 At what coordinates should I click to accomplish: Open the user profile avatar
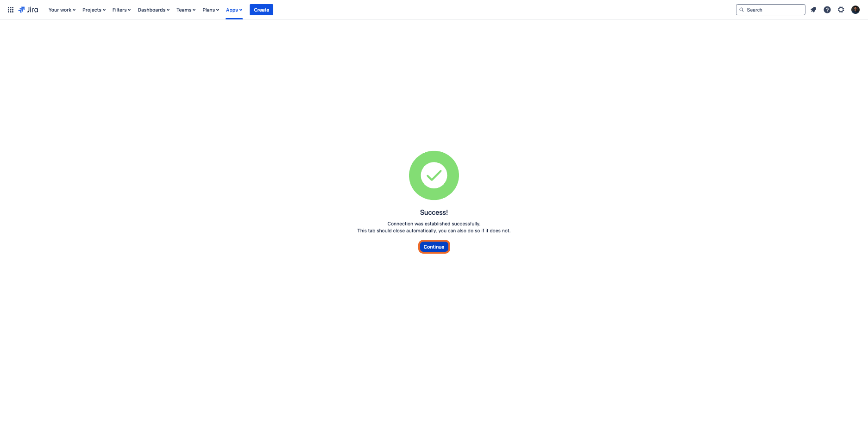[855, 10]
